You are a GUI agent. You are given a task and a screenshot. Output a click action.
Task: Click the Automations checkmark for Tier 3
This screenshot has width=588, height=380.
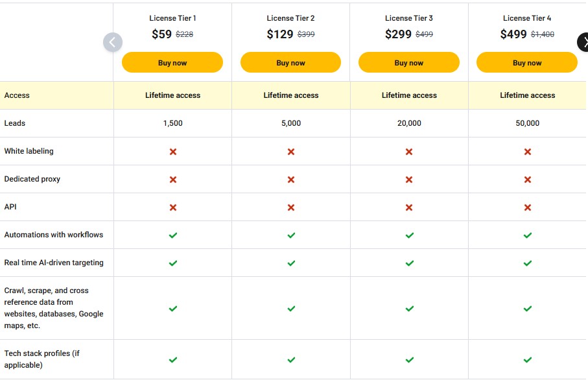click(410, 235)
